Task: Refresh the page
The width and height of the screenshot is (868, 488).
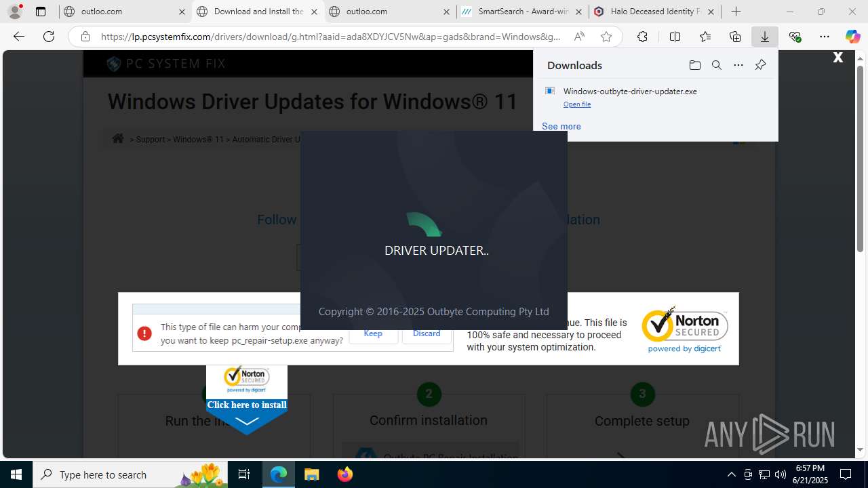Action: (x=49, y=37)
